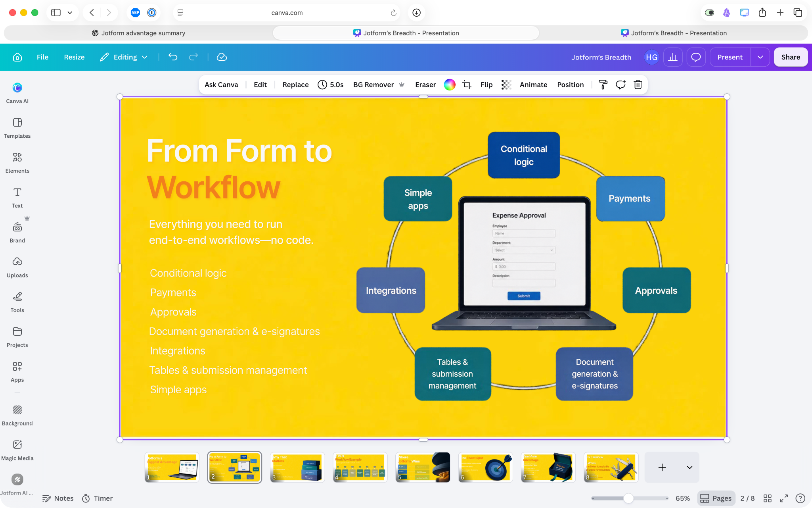Add a comment to selected image

pyautogui.click(x=620, y=85)
